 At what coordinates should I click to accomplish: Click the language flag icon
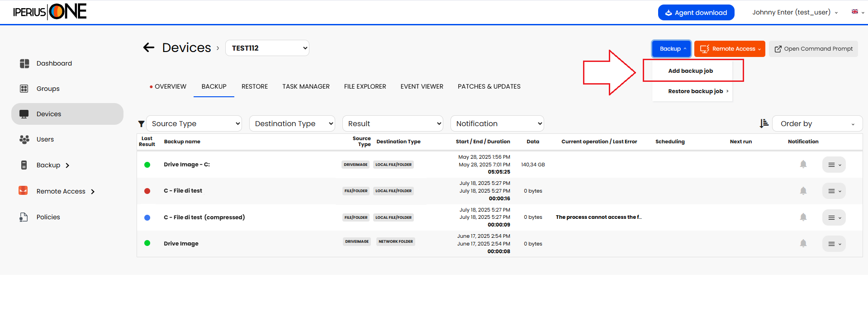[854, 12]
